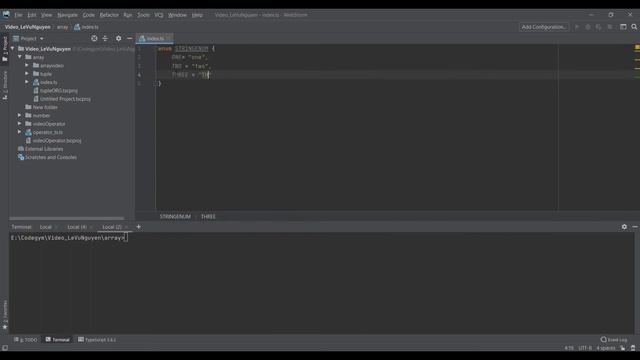Screen dimensions: 640x360
Task: Close the Local (2) terminal tab
Action: [127, 227]
